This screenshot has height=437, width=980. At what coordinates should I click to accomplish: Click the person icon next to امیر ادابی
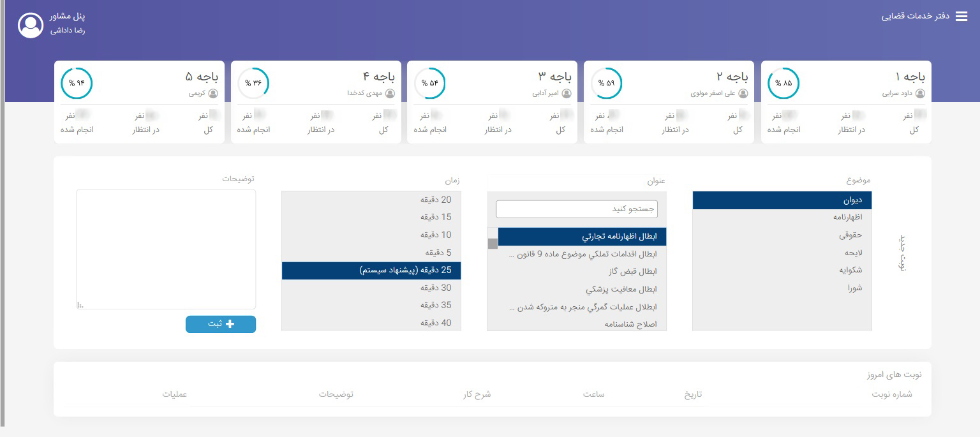(567, 93)
